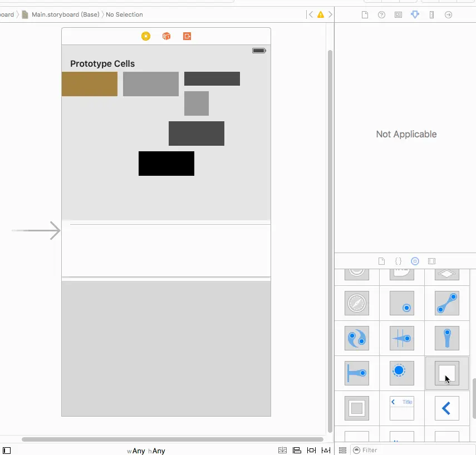
Task: Pick the plain View object under cursor
Action: click(x=447, y=373)
